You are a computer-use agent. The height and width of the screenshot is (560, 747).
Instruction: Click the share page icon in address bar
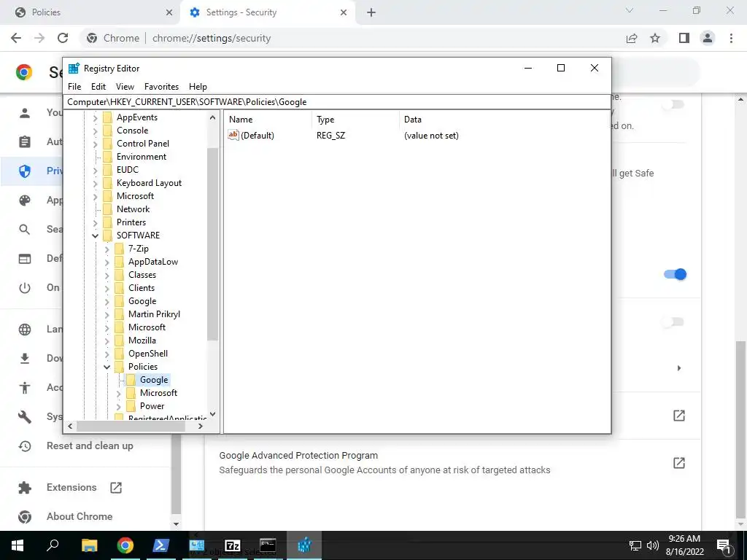(x=632, y=38)
